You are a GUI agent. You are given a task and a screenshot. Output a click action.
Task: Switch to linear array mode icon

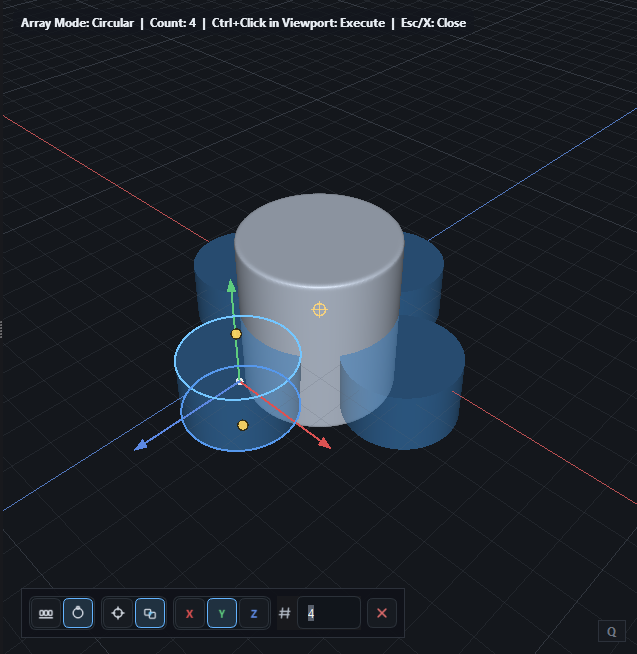(46, 613)
